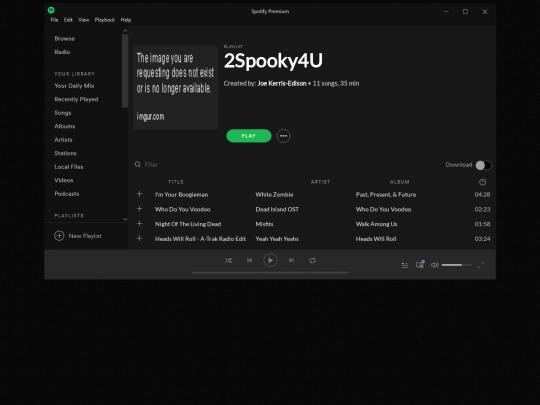Toggle shuffle playback
Screen dimensions: 540x405
[x=228, y=261]
